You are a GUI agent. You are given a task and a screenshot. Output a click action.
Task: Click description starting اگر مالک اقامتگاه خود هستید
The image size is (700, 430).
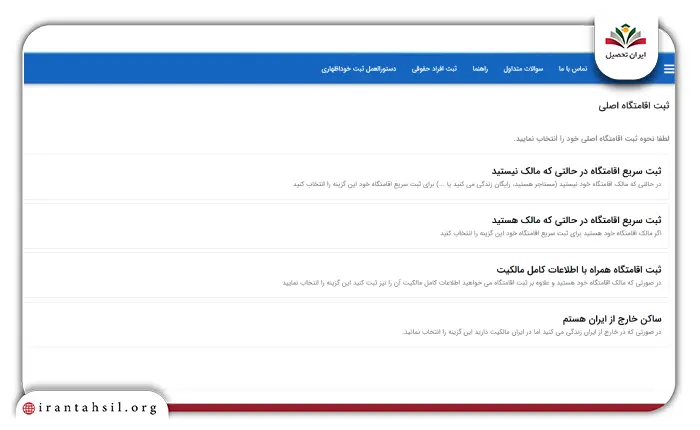550,233
